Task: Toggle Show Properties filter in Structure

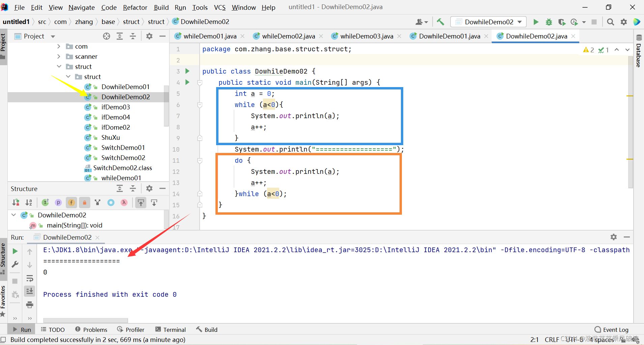Action: coord(58,203)
